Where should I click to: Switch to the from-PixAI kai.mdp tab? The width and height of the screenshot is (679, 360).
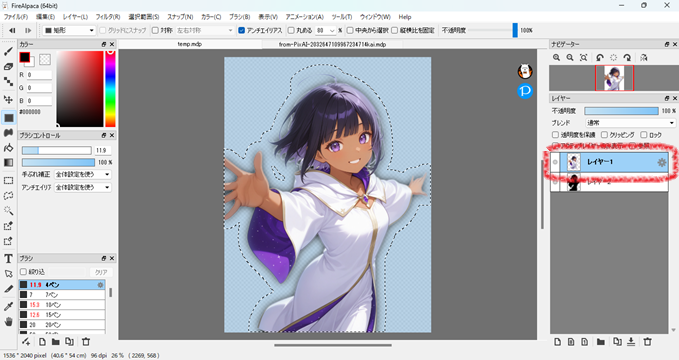(333, 44)
